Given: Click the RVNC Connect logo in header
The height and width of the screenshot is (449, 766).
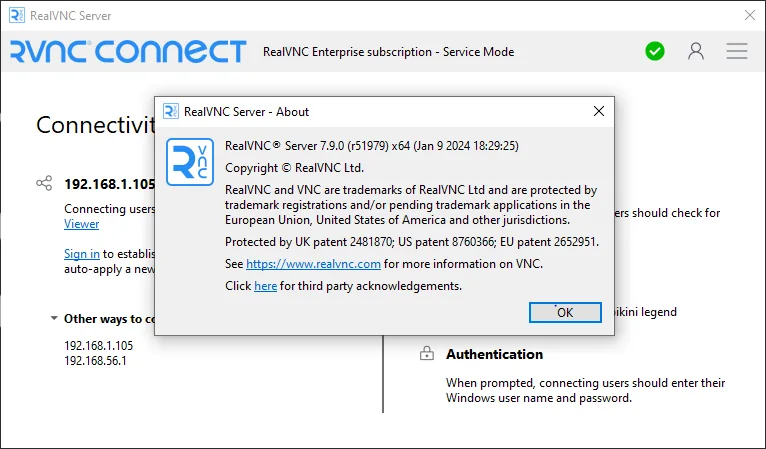Looking at the screenshot, I should [x=128, y=51].
